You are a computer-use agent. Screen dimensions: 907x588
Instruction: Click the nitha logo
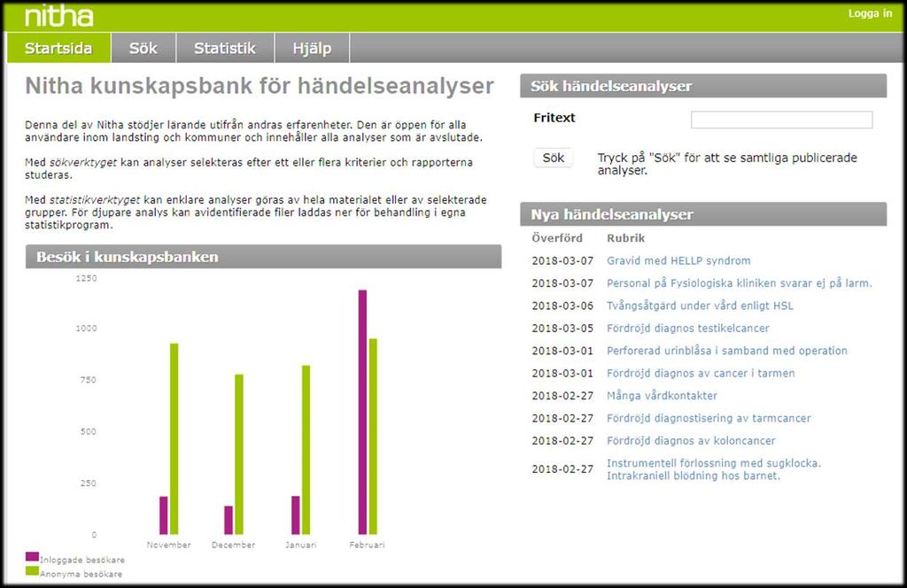[58, 16]
